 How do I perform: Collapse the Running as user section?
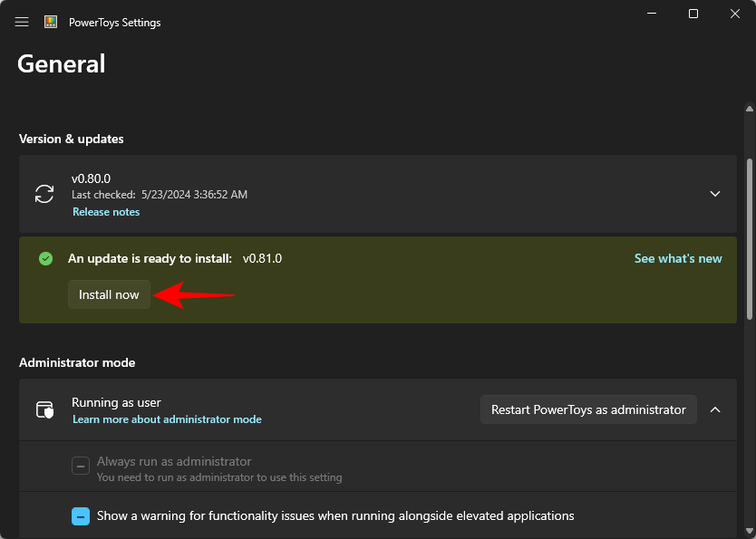coord(715,409)
